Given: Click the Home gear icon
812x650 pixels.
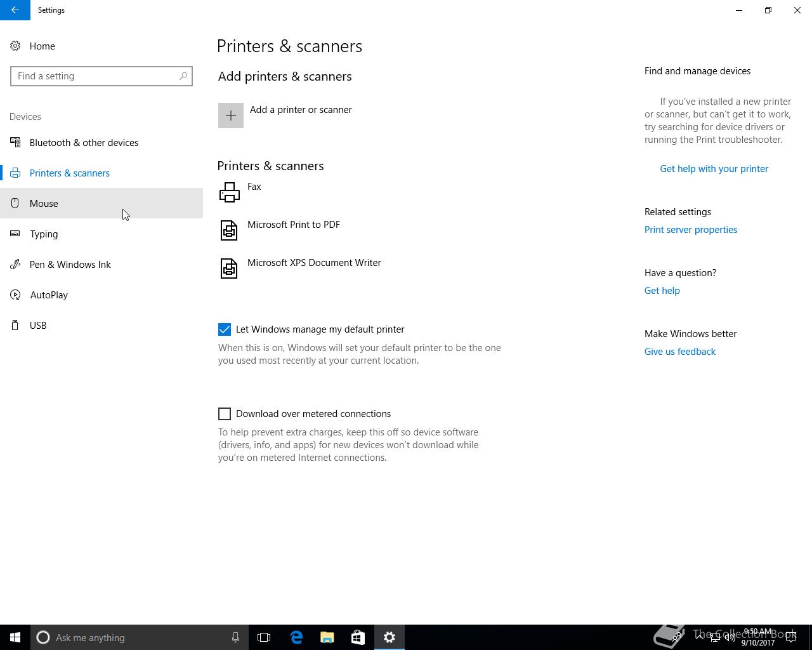Looking at the screenshot, I should coord(15,46).
